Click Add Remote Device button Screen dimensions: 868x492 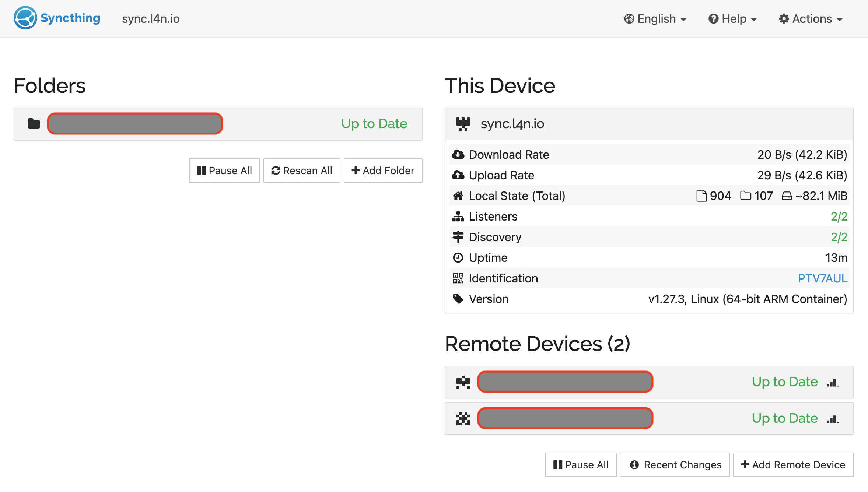click(x=793, y=465)
